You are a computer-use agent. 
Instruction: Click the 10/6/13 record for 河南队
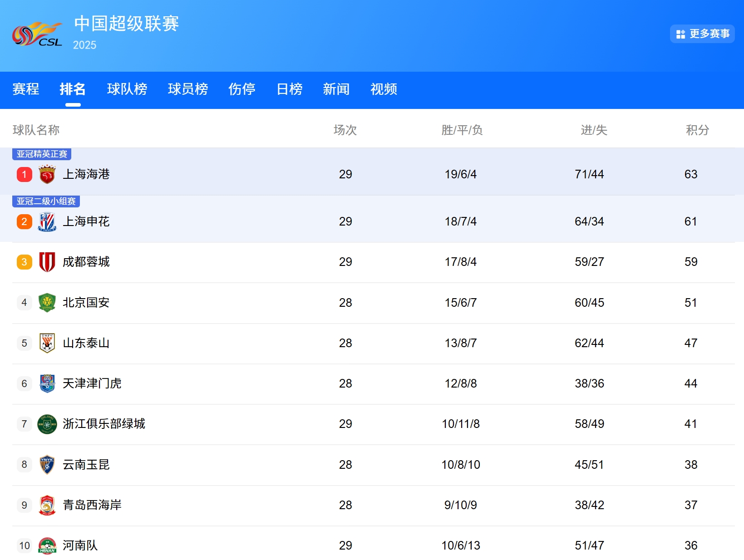coord(461,545)
